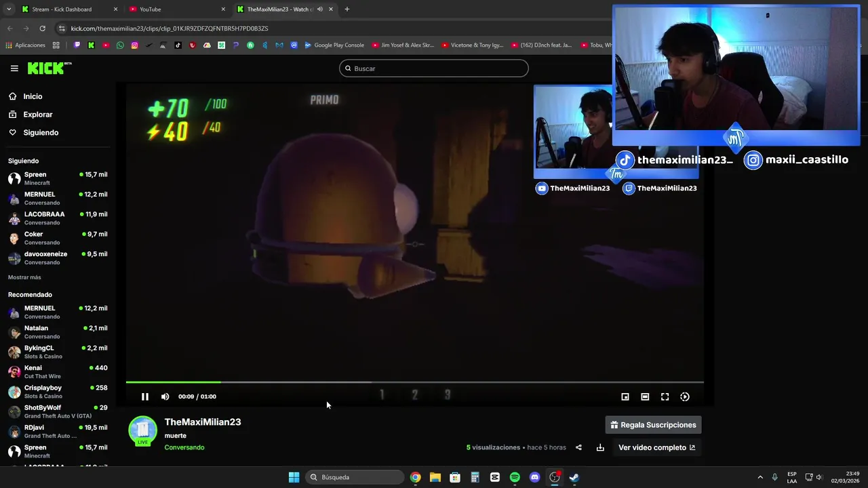868x488 pixels.
Task: Go back to the previous page
Action: (9, 28)
